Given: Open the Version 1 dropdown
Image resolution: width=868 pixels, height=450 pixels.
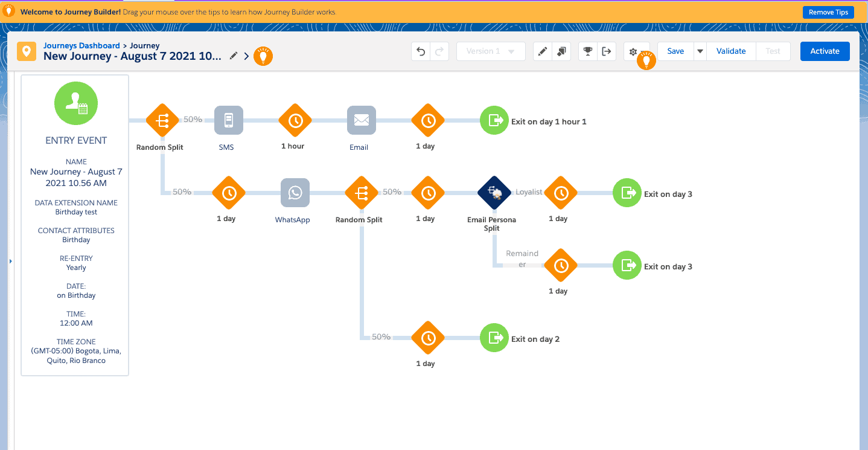Looking at the screenshot, I should [491, 51].
